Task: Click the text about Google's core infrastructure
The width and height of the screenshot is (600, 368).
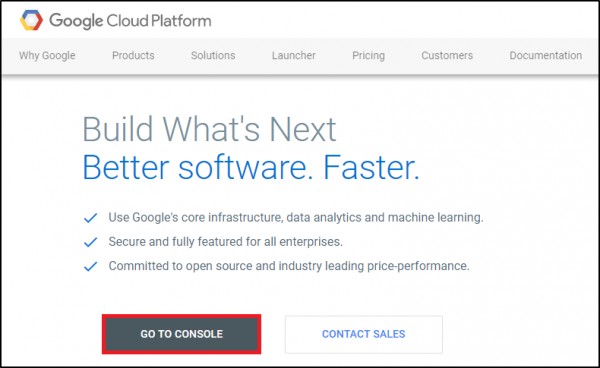Action: point(296,218)
